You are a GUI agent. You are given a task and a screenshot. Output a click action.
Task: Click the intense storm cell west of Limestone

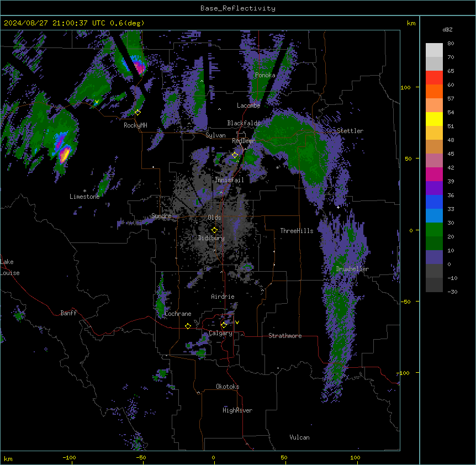(x=65, y=154)
